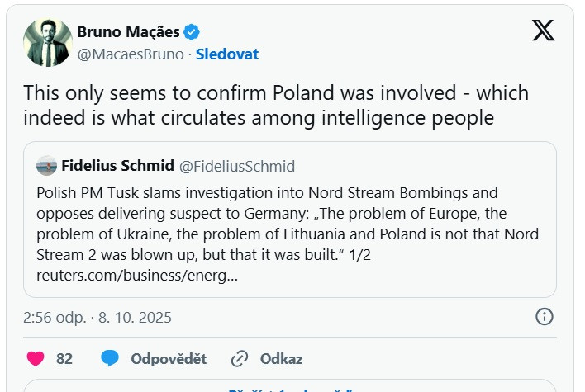Screen dimensions: 585x392
Task: Click the 82 likes count
Action: tap(64, 359)
